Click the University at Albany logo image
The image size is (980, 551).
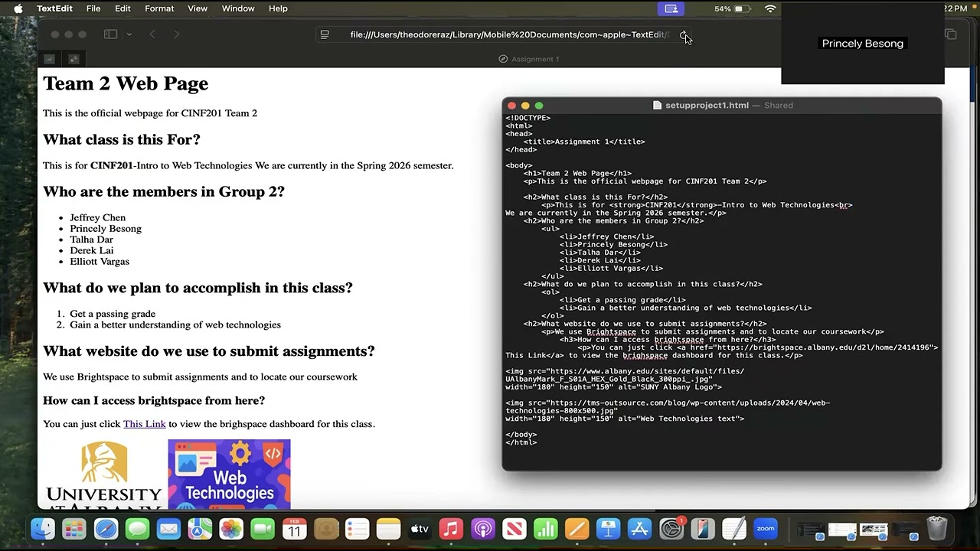(104, 474)
